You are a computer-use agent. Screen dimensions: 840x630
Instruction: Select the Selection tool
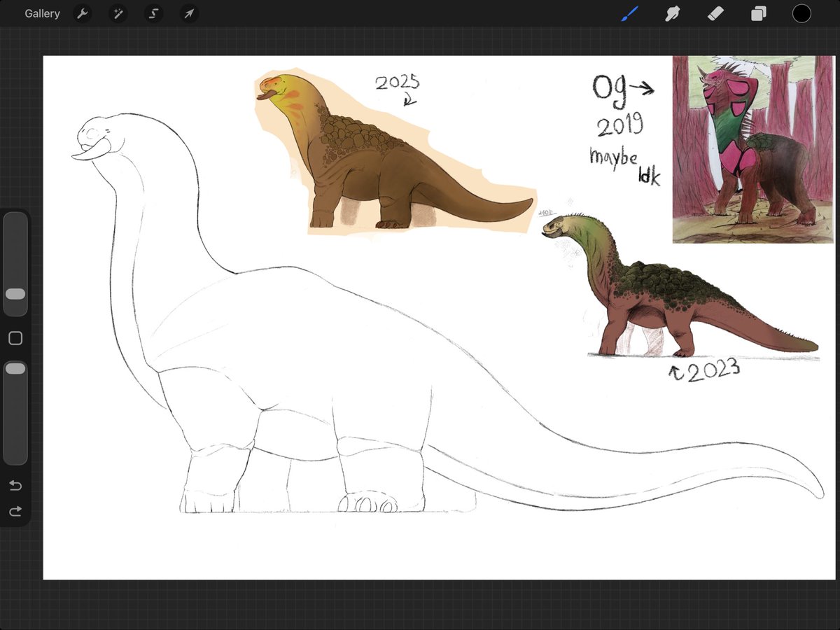(153, 13)
